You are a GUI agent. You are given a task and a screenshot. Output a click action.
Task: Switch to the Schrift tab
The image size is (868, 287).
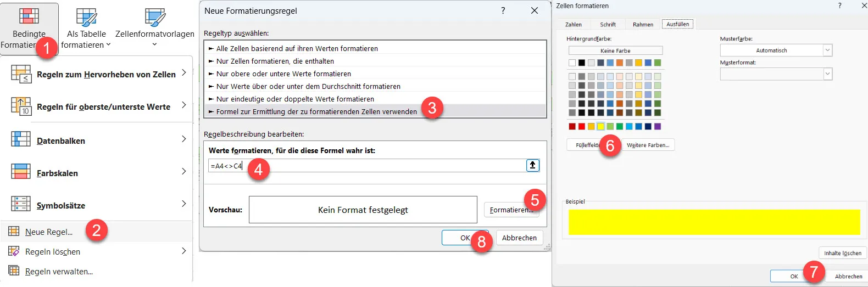608,25
